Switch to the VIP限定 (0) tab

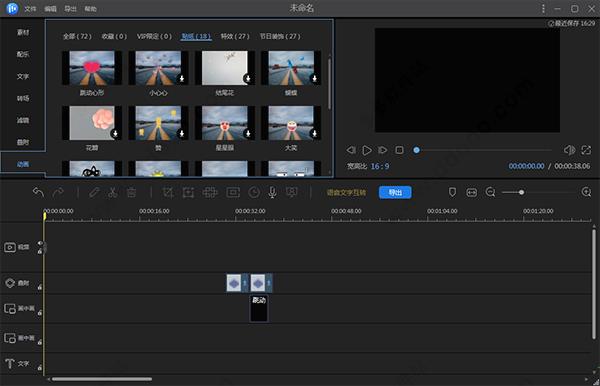155,36
